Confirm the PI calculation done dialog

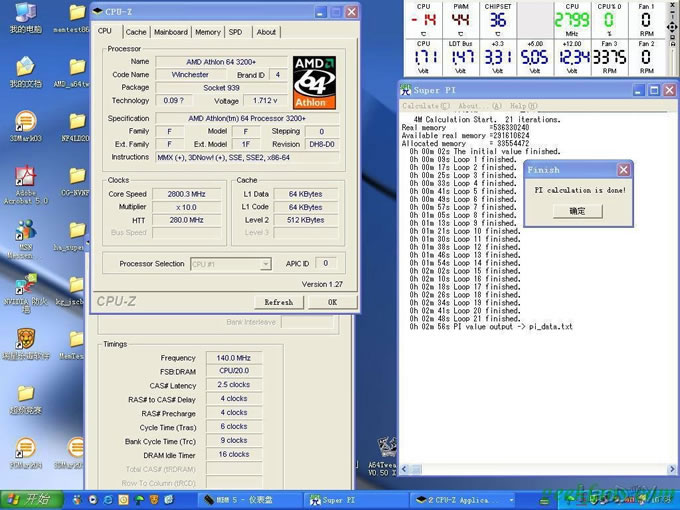click(578, 211)
